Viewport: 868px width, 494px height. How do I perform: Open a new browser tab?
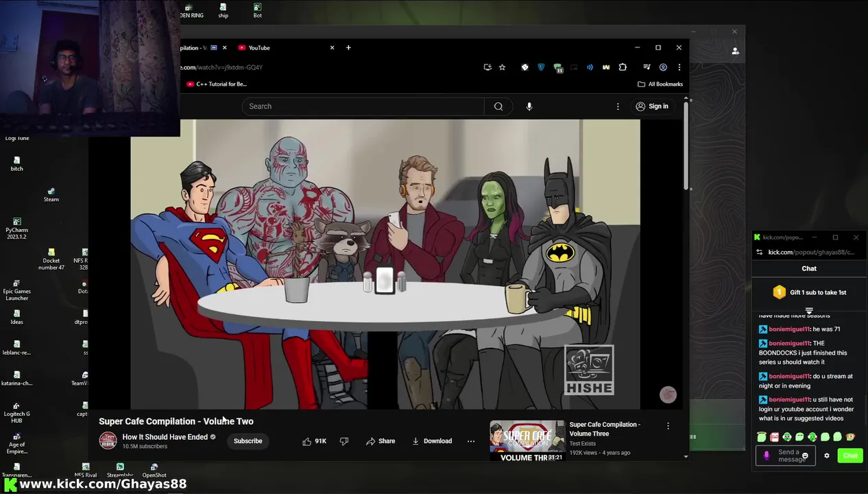coord(348,48)
